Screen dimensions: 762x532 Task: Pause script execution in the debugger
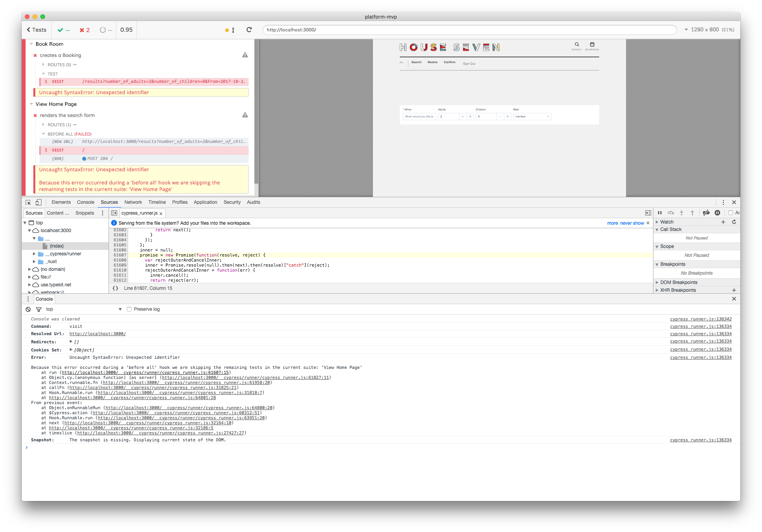coord(660,212)
